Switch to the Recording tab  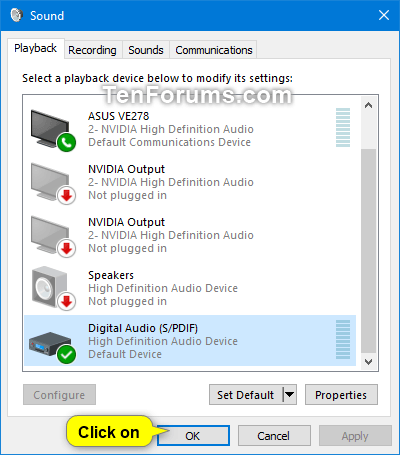click(x=92, y=50)
